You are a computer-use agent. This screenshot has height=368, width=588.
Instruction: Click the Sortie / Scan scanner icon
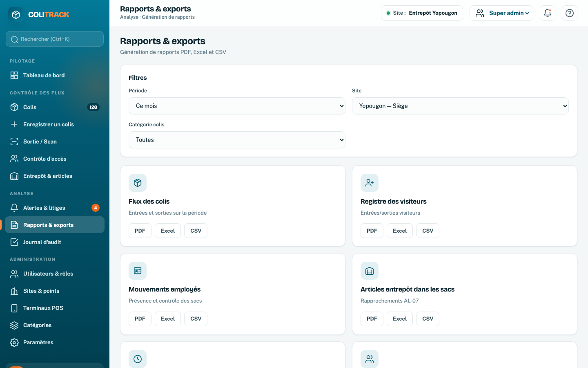[x=14, y=141]
